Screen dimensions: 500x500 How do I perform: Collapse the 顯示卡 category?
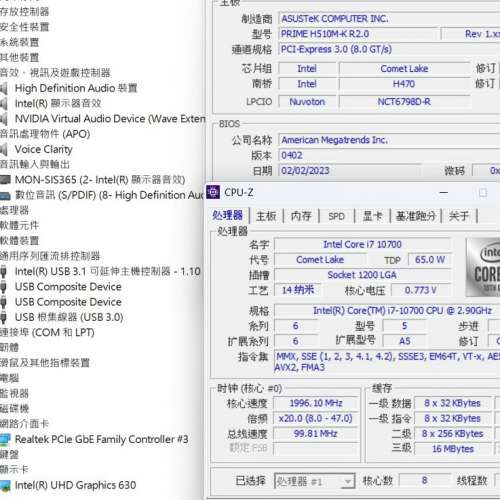pos(14,470)
